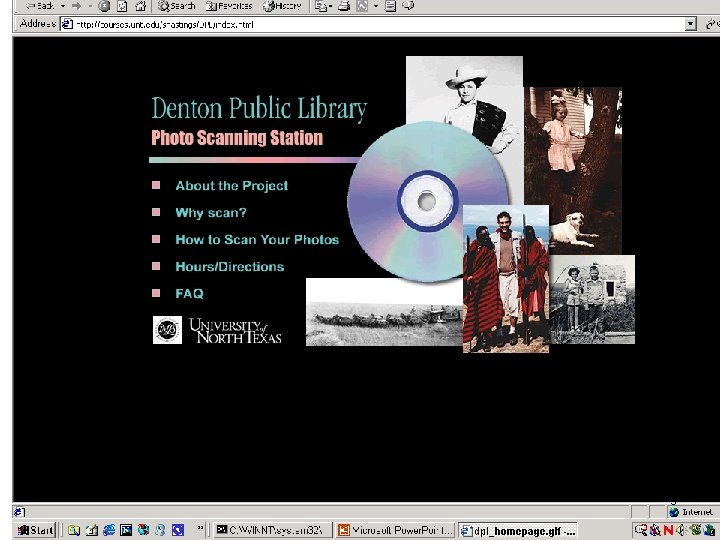Click the man with red-robed people photo
This screenshot has width=720, height=540.
[506, 279]
